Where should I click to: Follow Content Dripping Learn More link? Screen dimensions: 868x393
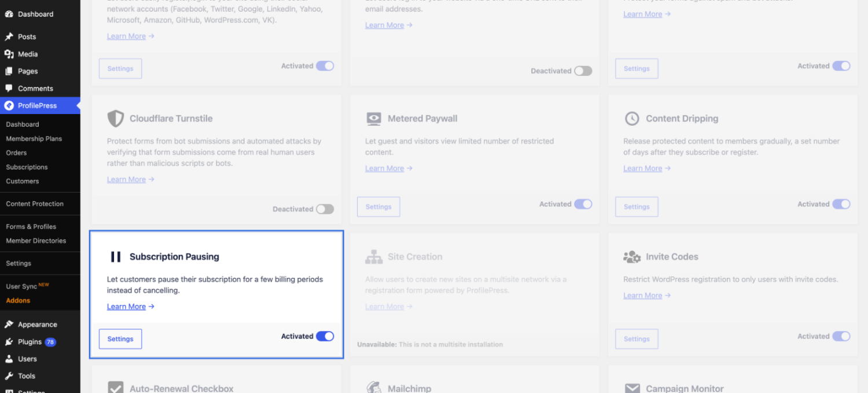tap(647, 168)
